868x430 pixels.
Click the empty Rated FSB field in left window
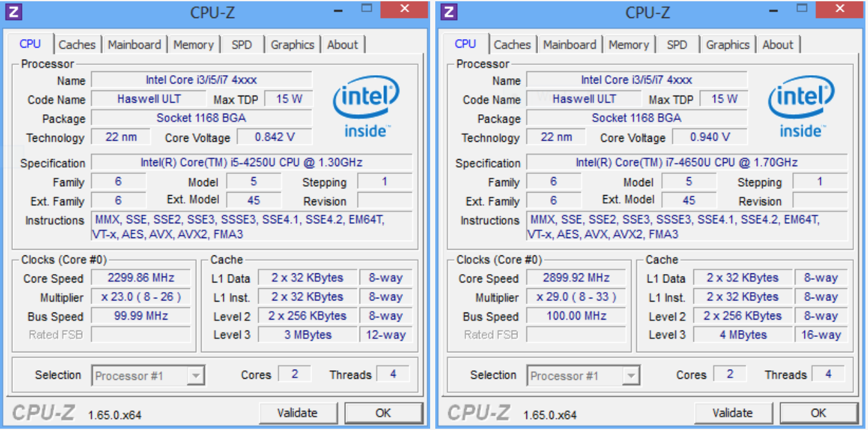point(141,334)
